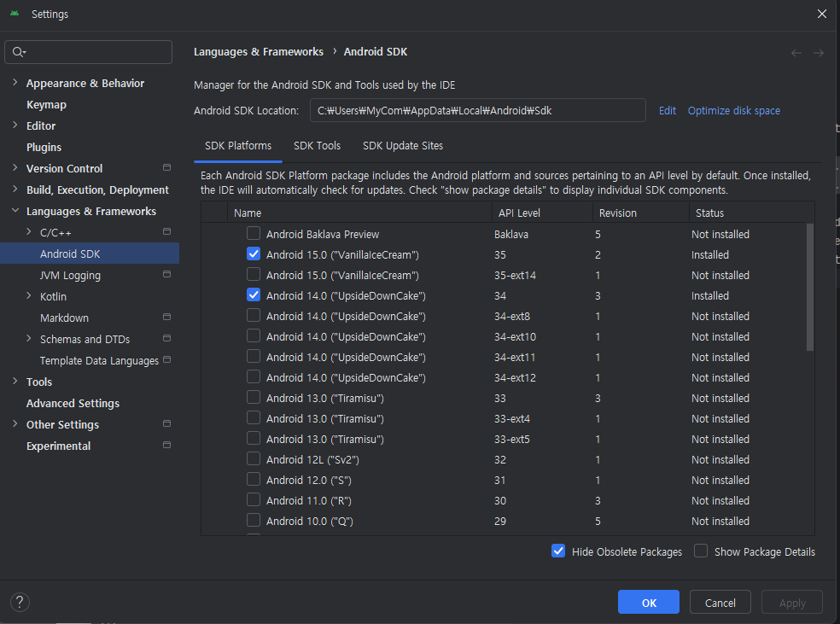Click 'Android 12.0 ("S")' row name
This screenshot has height=624, width=840.
308,480
